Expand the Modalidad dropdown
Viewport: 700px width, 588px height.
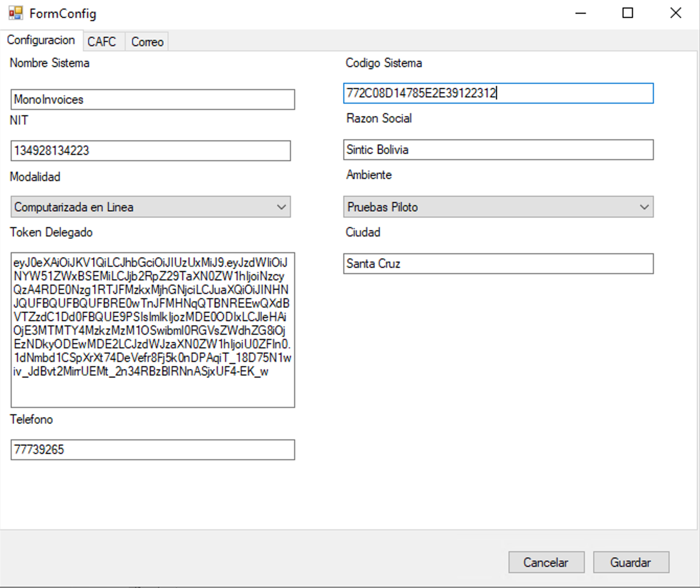tap(151, 207)
